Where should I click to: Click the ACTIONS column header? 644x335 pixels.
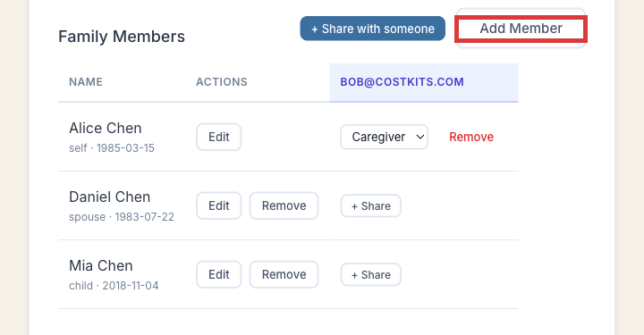pos(222,82)
